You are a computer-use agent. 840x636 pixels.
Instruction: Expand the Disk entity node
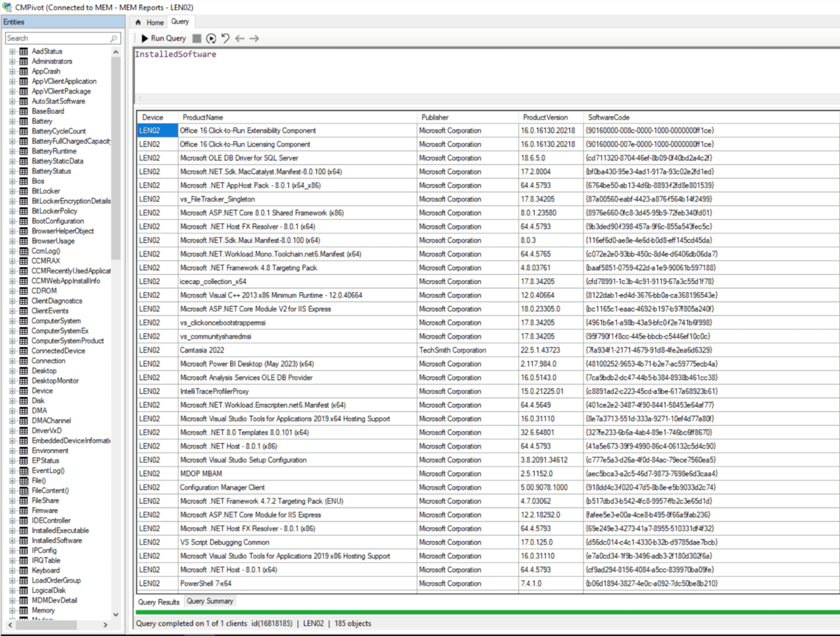coord(12,400)
